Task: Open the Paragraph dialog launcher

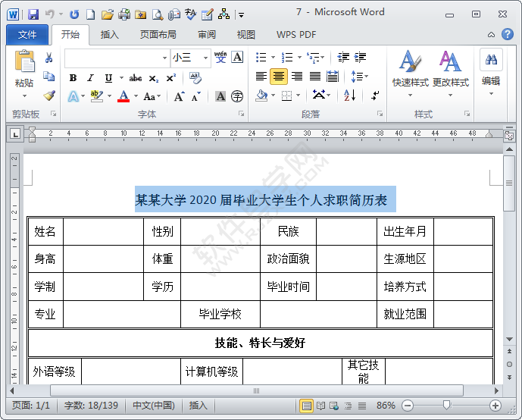Action: tap(380, 114)
